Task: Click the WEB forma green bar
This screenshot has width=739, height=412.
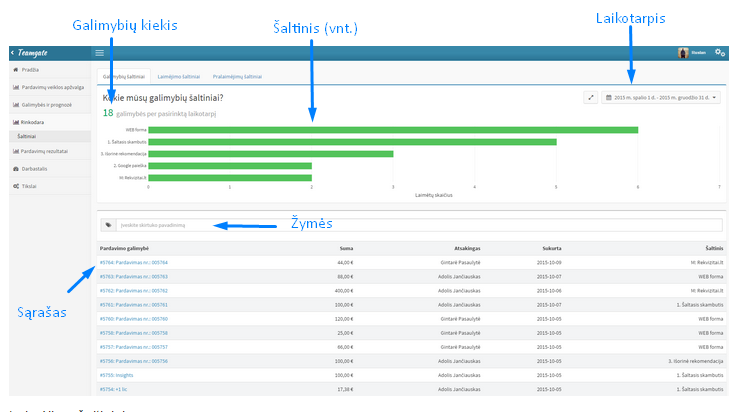Action: click(393, 130)
